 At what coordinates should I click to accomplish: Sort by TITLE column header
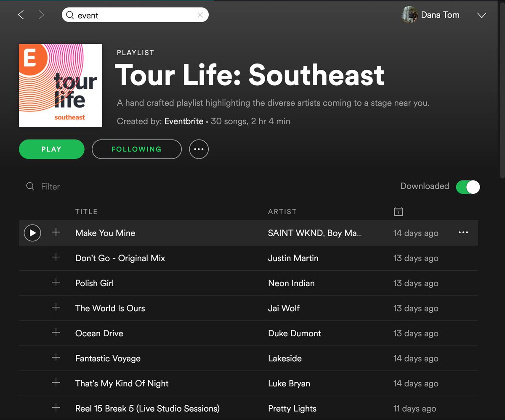[86, 211]
